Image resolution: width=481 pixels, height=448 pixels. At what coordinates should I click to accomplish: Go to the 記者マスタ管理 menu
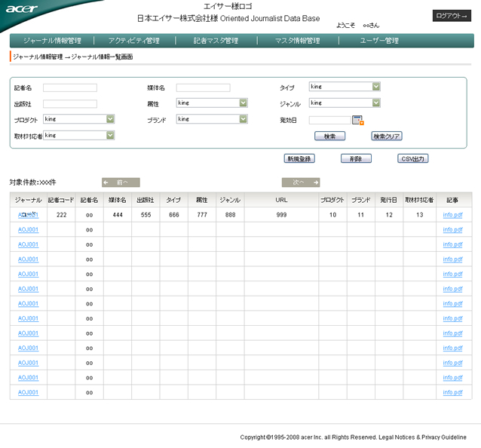tap(216, 41)
